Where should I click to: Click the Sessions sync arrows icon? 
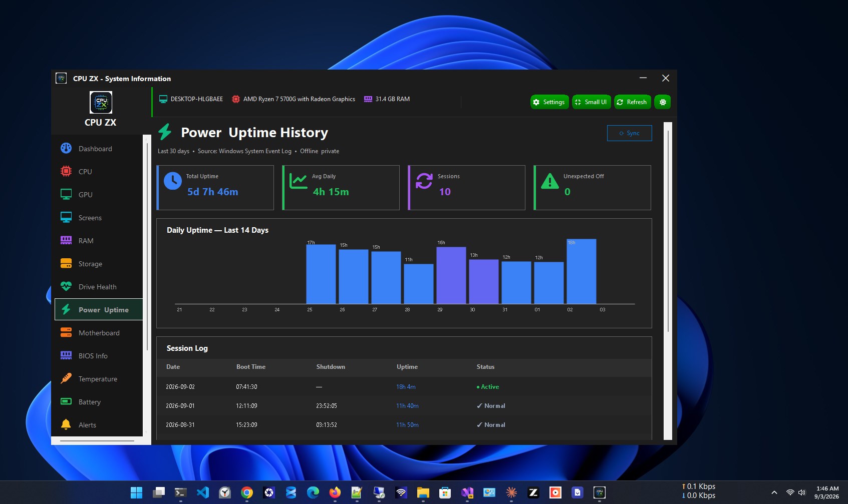(424, 181)
